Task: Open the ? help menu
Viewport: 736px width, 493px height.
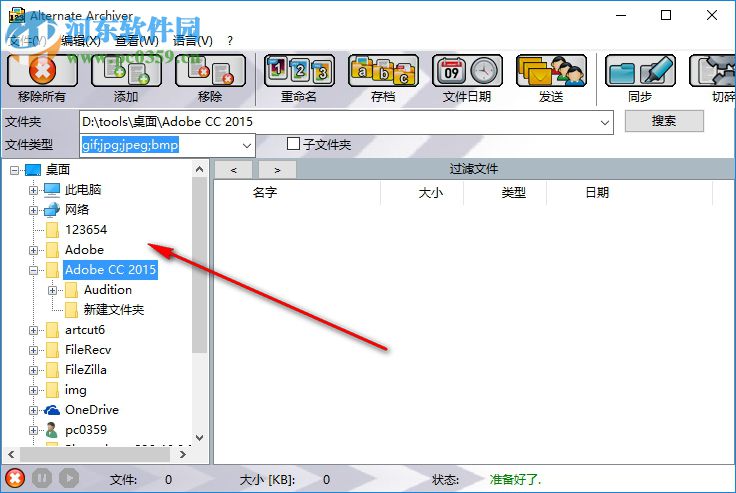Action: pyautogui.click(x=230, y=41)
